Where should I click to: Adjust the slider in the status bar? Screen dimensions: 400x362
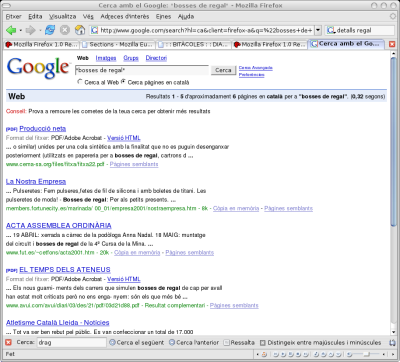pos(366,354)
